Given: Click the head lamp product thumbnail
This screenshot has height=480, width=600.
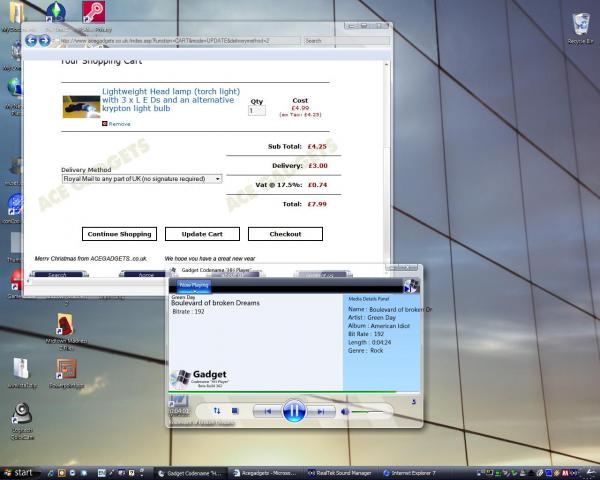Looking at the screenshot, I should coord(81,107).
